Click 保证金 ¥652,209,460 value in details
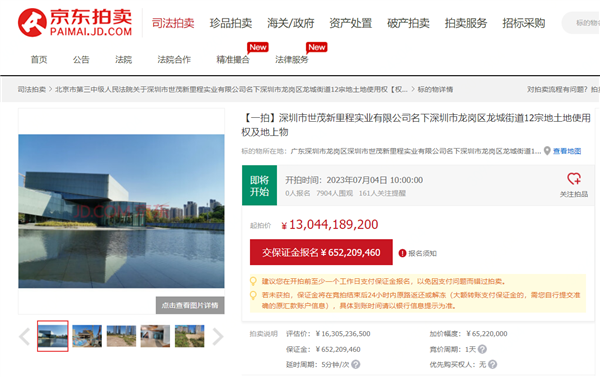The height and width of the screenshot is (377, 600). [x=338, y=349]
